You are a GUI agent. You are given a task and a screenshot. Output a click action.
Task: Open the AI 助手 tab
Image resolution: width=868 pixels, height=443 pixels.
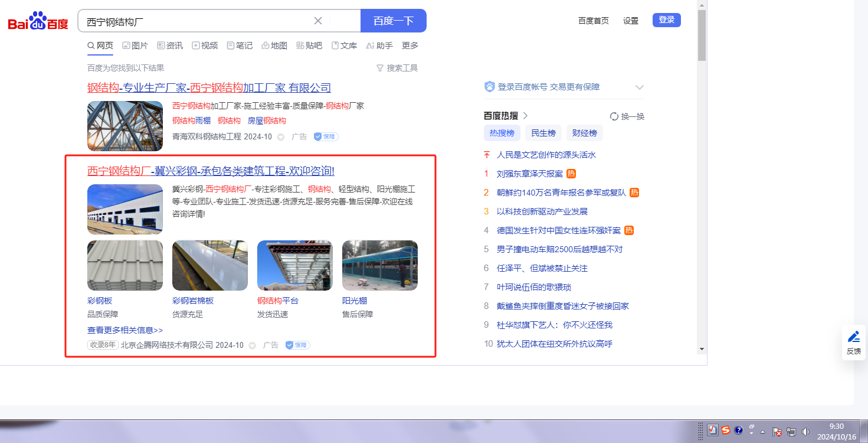pyautogui.click(x=379, y=45)
